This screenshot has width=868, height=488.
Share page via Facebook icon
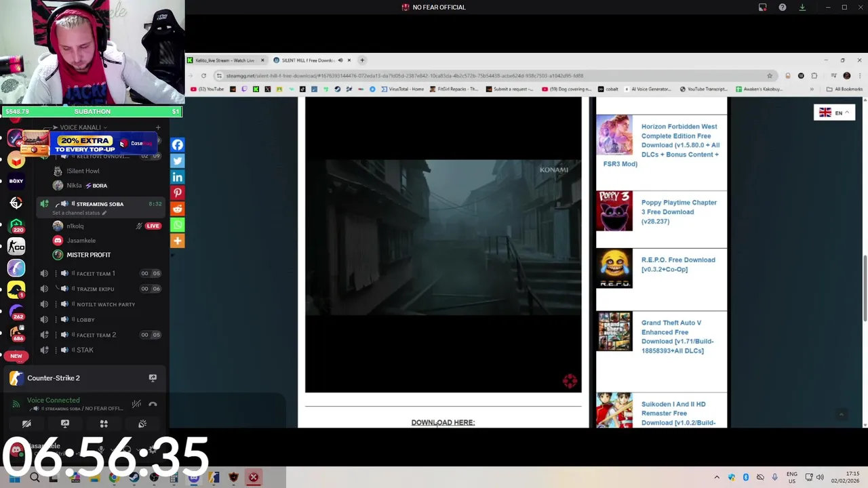pos(177,144)
